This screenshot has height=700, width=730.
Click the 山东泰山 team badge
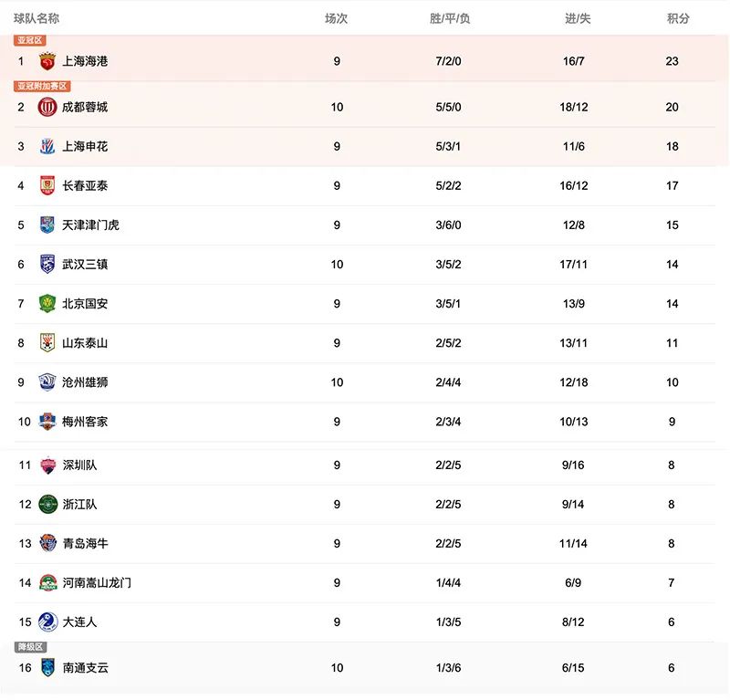click(x=47, y=342)
